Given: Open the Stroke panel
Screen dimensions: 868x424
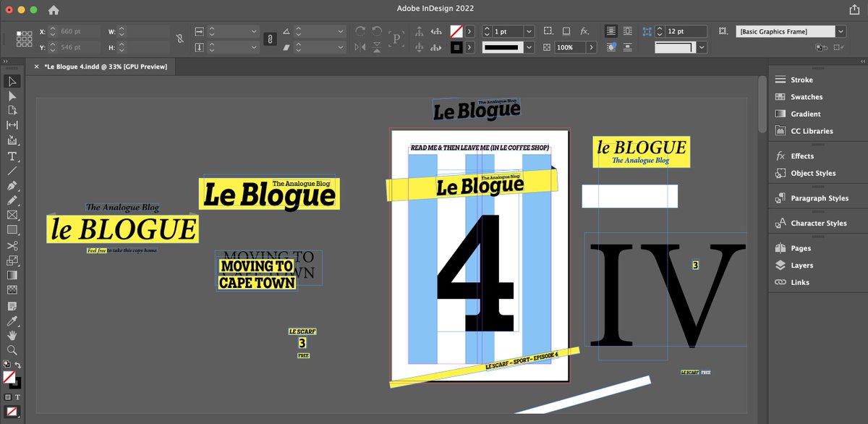Looking at the screenshot, I should point(801,80).
